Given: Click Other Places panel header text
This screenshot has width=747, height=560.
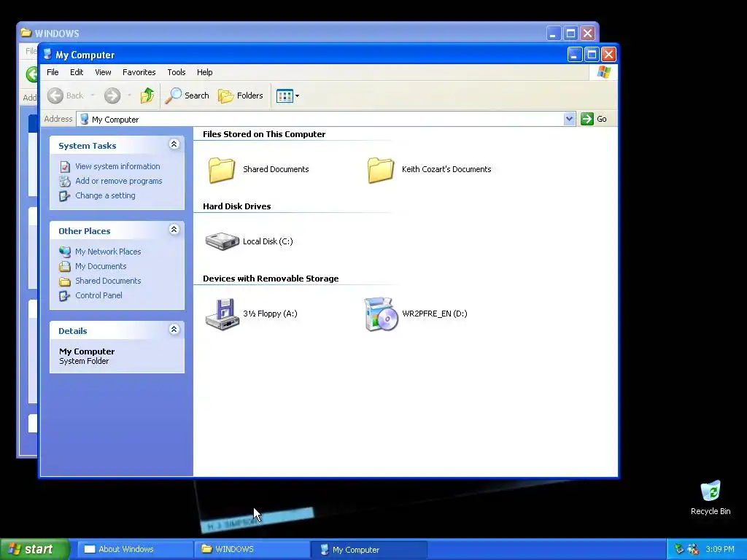Looking at the screenshot, I should pos(85,231).
